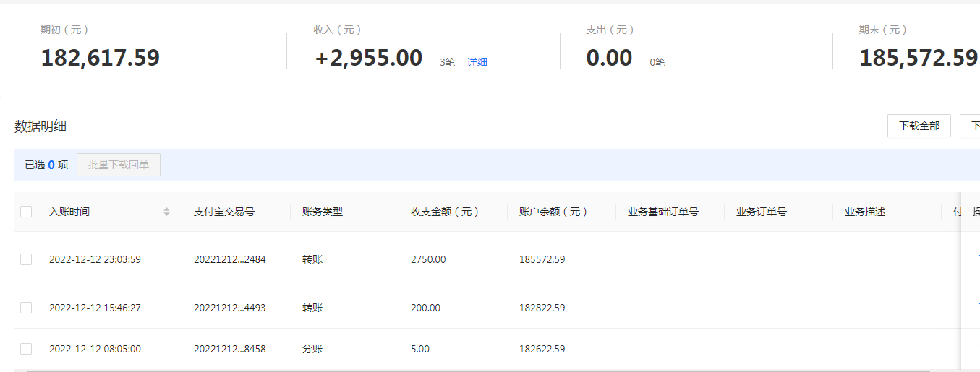This screenshot has height=372, width=980.
Task: Select transaction number 20221212...8458
Action: coord(230,349)
